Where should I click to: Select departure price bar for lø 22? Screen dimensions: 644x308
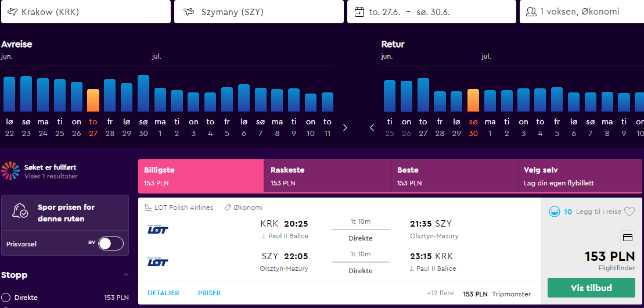coord(9,94)
